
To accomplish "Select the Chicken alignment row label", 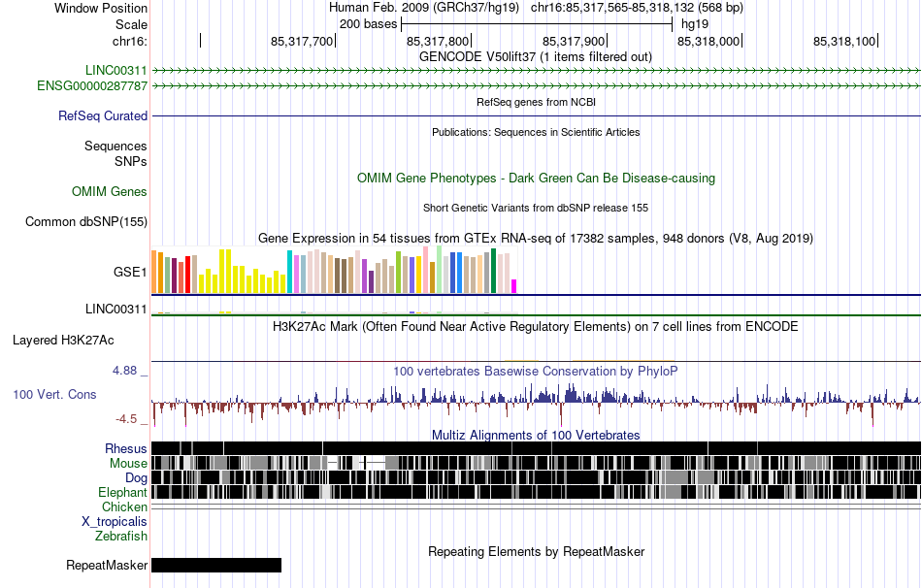I will click(124, 506).
